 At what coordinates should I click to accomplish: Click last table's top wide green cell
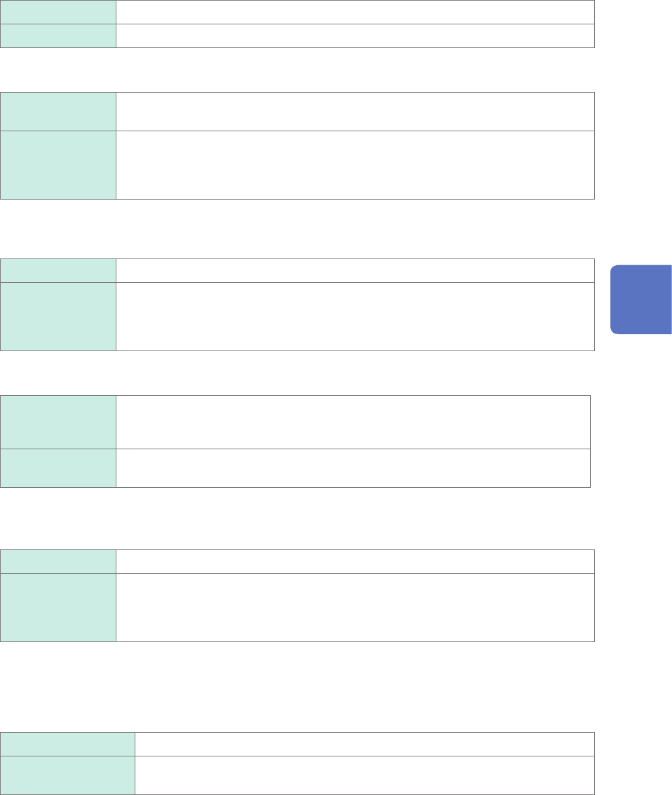click(x=68, y=744)
